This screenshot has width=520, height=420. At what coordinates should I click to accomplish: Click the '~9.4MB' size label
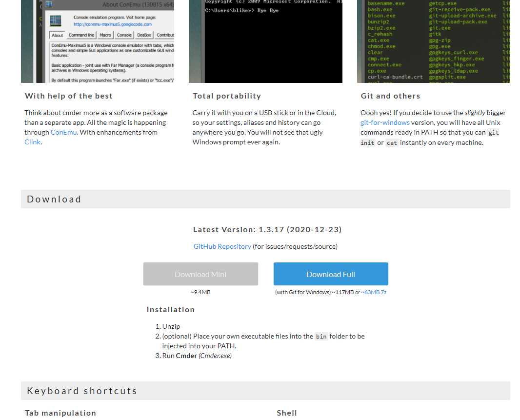tap(200, 292)
